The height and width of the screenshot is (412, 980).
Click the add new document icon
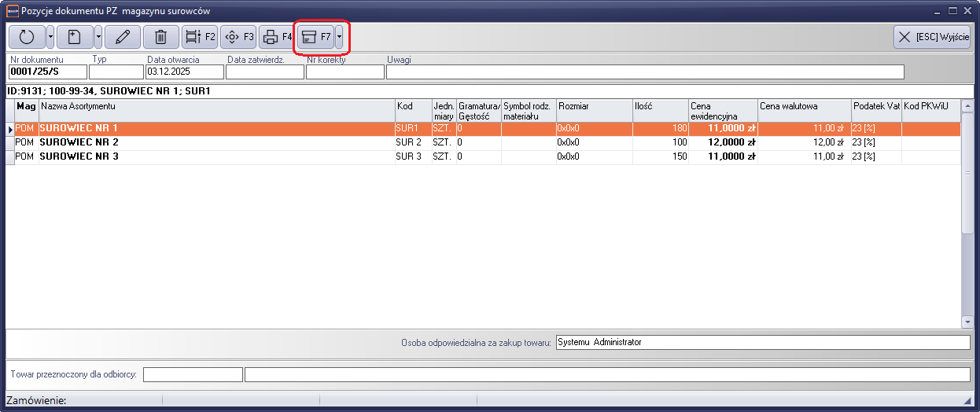pyautogui.click(x=75, y=37)
